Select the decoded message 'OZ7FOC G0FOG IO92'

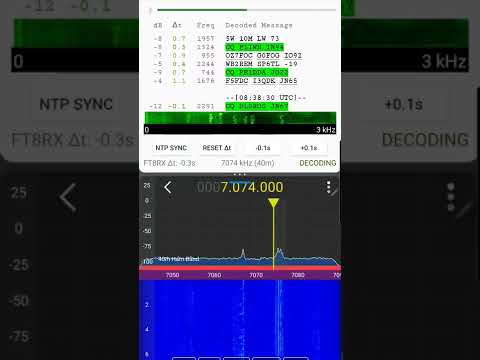263,55
